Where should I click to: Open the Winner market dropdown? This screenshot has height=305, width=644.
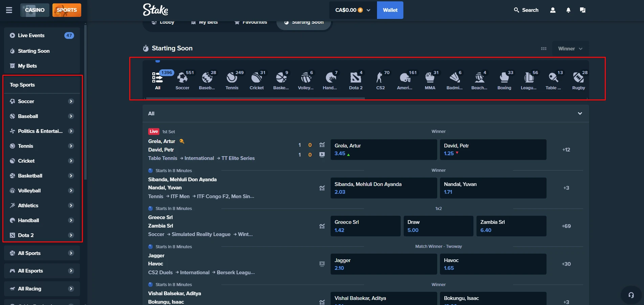570,49
